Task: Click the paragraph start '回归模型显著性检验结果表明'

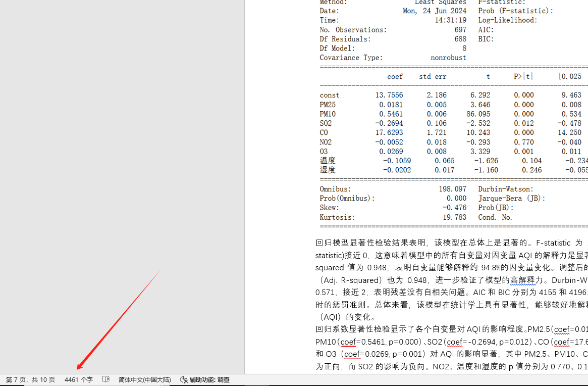Action: pyautogui.click(x=370, y=243)
